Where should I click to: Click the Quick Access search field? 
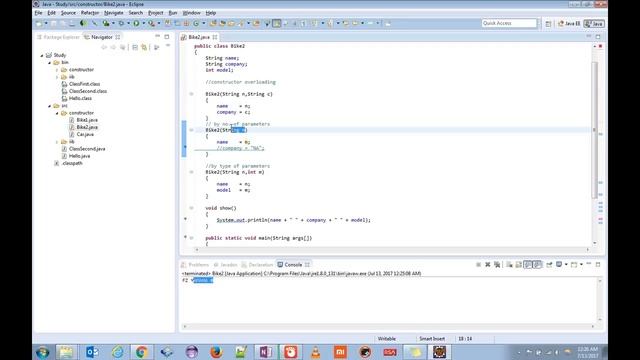(x=509, y=23)
